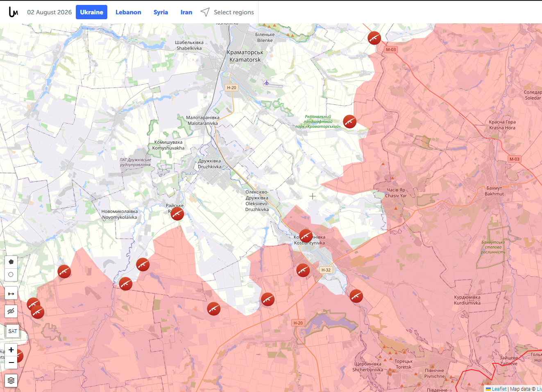Click the Malotaranivka label
This screenshot has height=392, width=542.
pos(203,120)
